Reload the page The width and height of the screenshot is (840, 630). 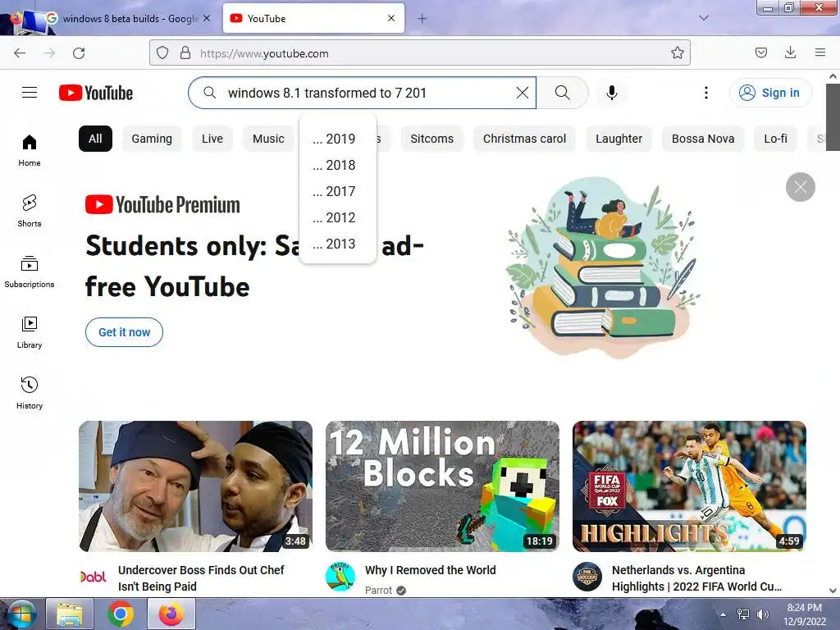click(x=79, y=53)
